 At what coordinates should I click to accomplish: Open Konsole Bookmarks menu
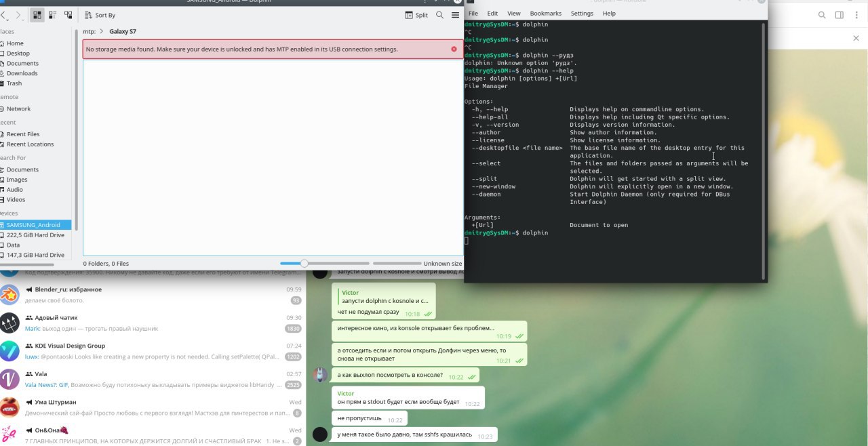pyautogui.click(x=546, y=14)
